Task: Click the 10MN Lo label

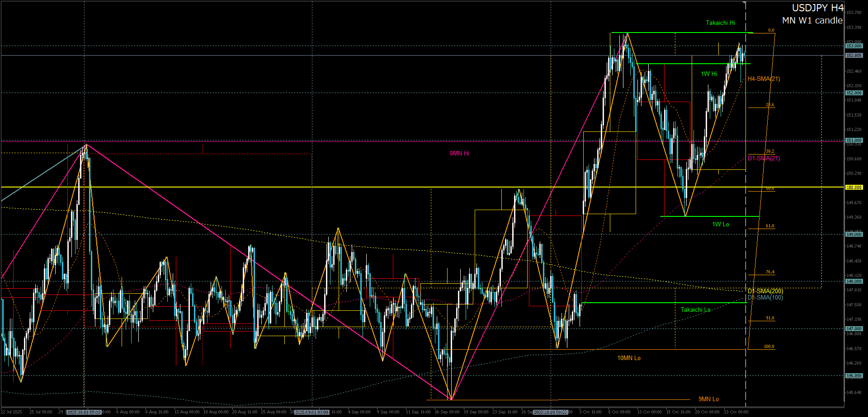Action: 629,358
